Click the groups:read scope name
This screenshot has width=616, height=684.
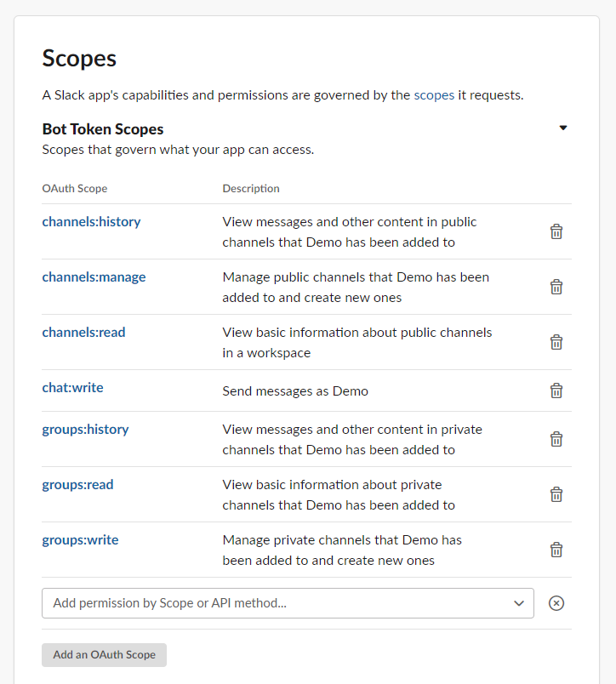77,484
